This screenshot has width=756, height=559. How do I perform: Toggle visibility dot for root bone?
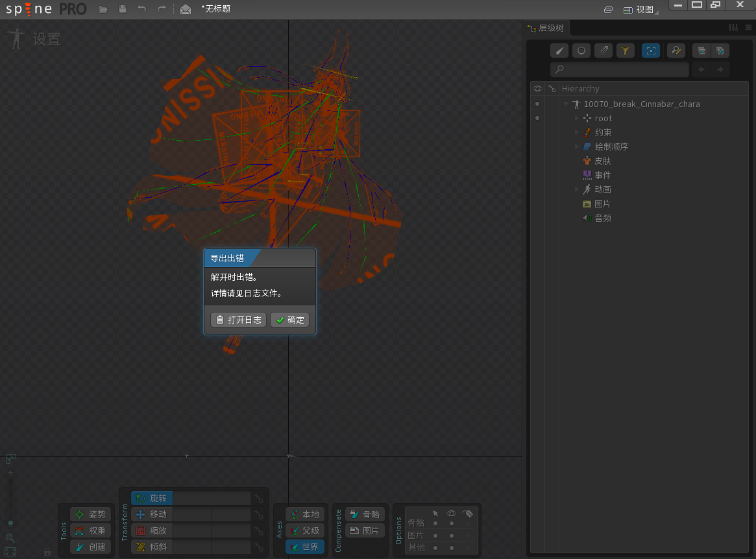coord(537,118)
